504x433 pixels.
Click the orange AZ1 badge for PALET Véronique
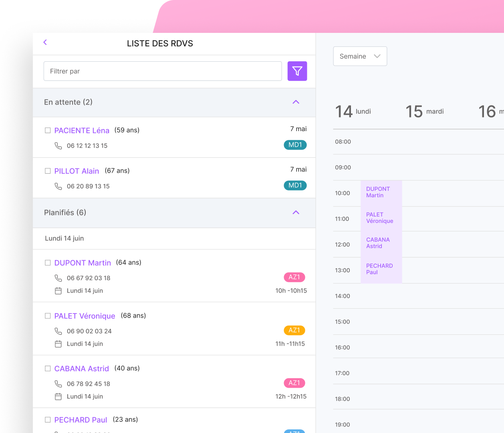click(294, 330)
